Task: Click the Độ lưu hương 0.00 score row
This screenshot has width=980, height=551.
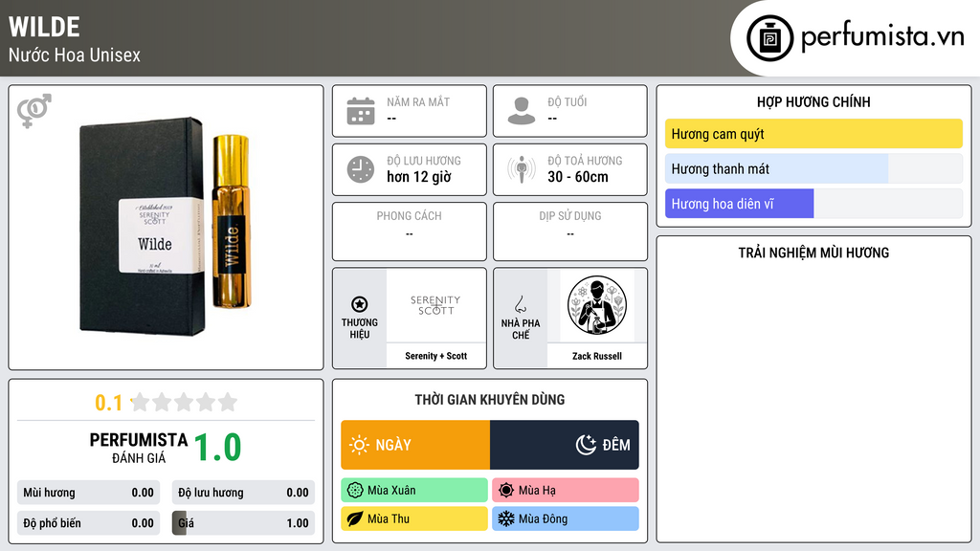Action: point(243,493)
